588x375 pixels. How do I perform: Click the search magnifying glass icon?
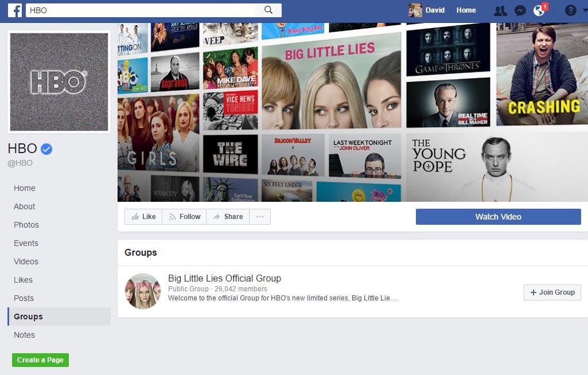[270, 10]
